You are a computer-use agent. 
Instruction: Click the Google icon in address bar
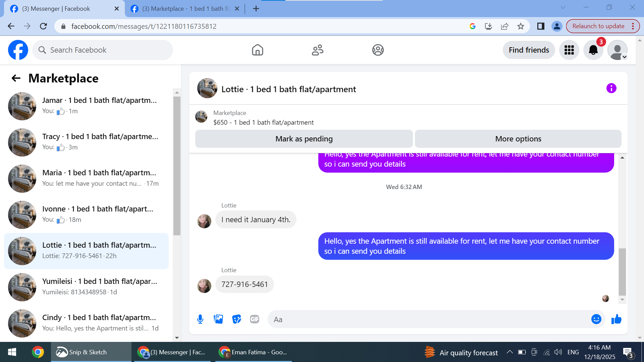(x=472, y=26)
